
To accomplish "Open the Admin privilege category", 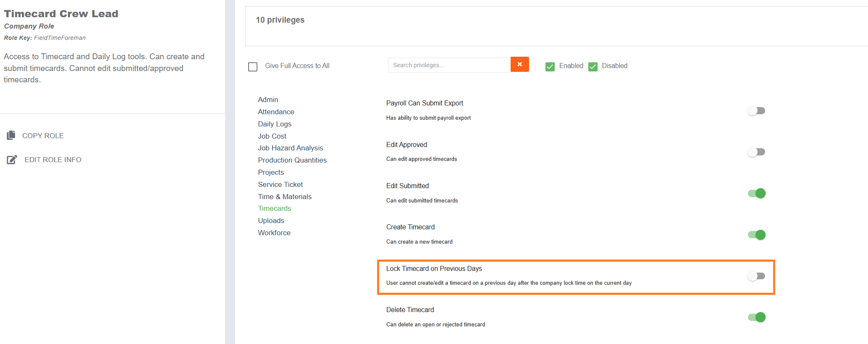I will click(268, 100).
